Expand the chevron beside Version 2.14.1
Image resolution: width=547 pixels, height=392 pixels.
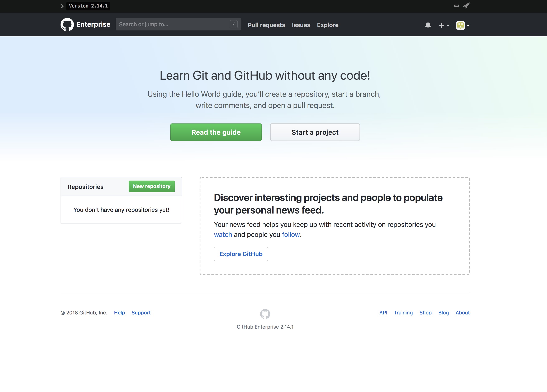(x=62, y=6)
